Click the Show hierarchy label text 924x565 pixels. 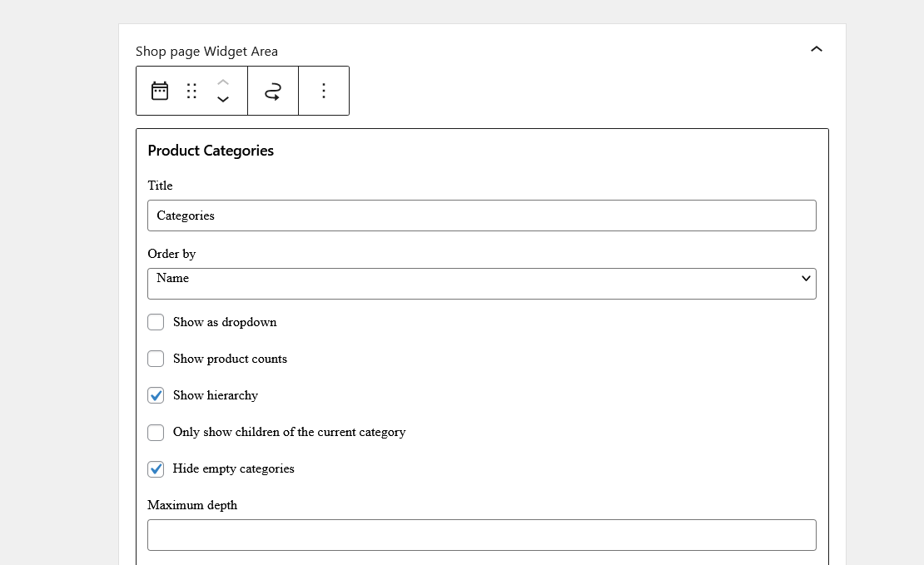pyautogui.click(x=216, y=395)
